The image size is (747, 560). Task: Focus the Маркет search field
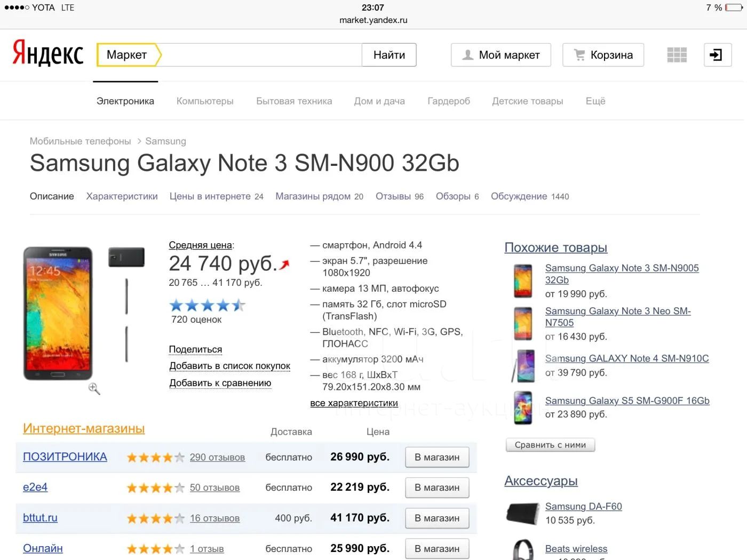point(260,55)
